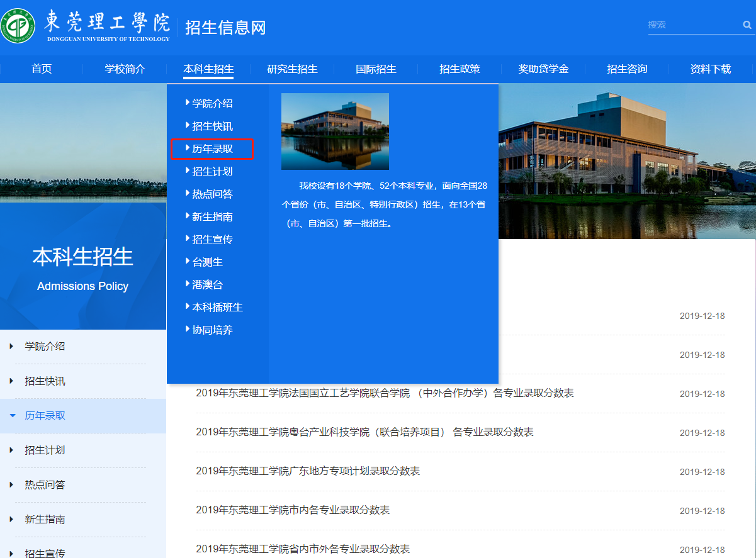Open 资料下载 navigation item

click(x=711, y=69)
